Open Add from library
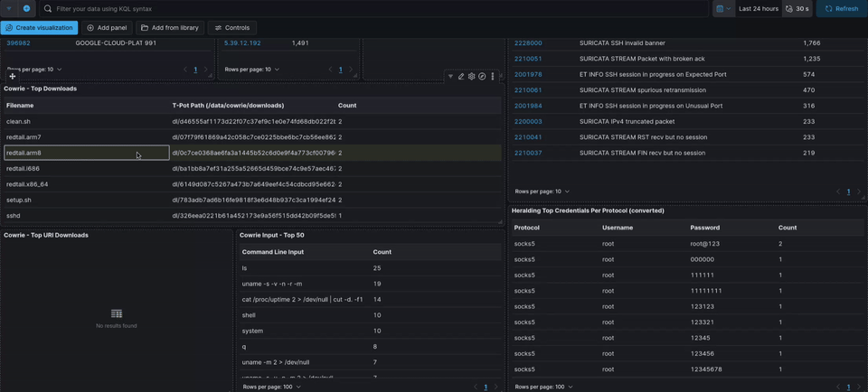This screenshot has height=392, width=868. [169, 28]
